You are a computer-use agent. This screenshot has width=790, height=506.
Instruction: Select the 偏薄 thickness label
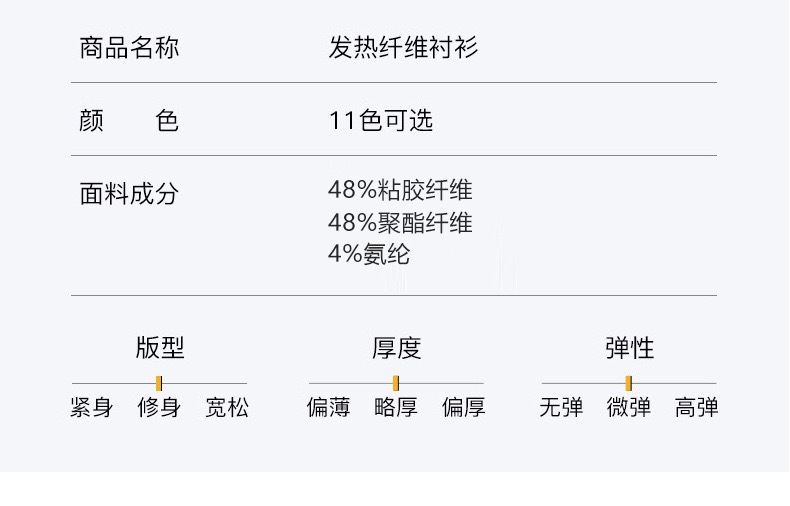pos(328,408)
